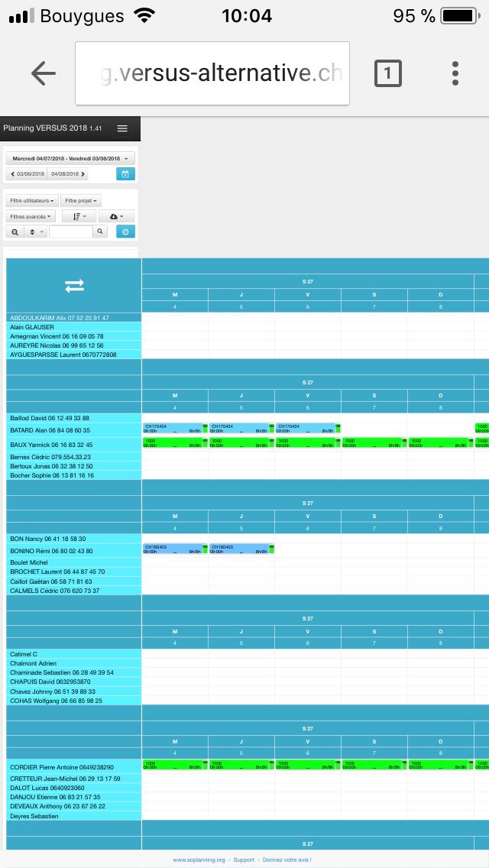Go to next period 04/08/2018
Image resolution: width=489 pixels, height=868 pixels.
click(x=67, y=173)
